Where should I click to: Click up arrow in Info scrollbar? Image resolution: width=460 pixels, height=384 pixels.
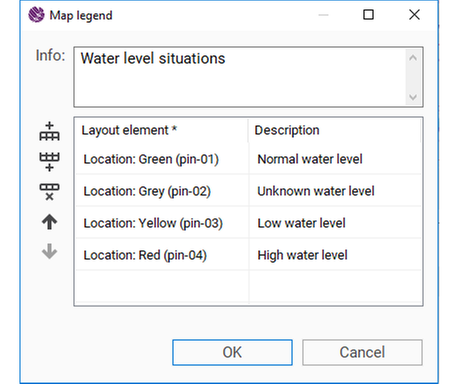(x=413, y=58)
